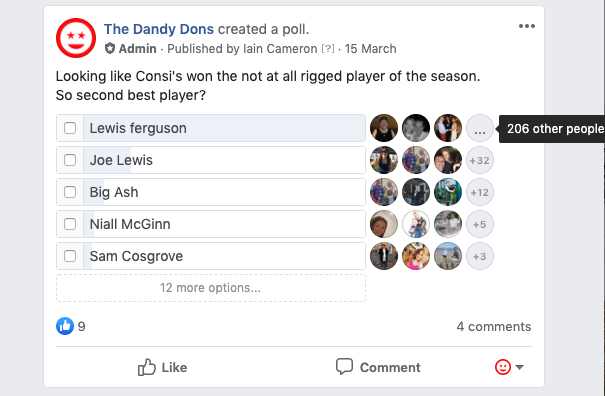The image size is (605, 396).
Task: Open The Dandy Dons page link
Action: point(159,29)
